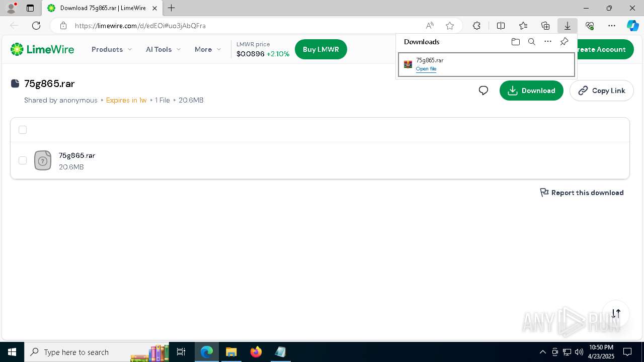Image resolution: width=644 pixels, height=362 pixels.
Task: Open File Explorer from taskbar
Action: pyautogui.click(x=231, y=352)
